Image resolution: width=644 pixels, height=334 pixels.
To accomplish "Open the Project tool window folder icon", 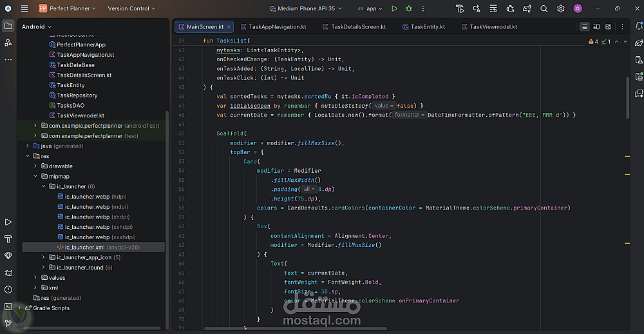I will click(8, 26).
